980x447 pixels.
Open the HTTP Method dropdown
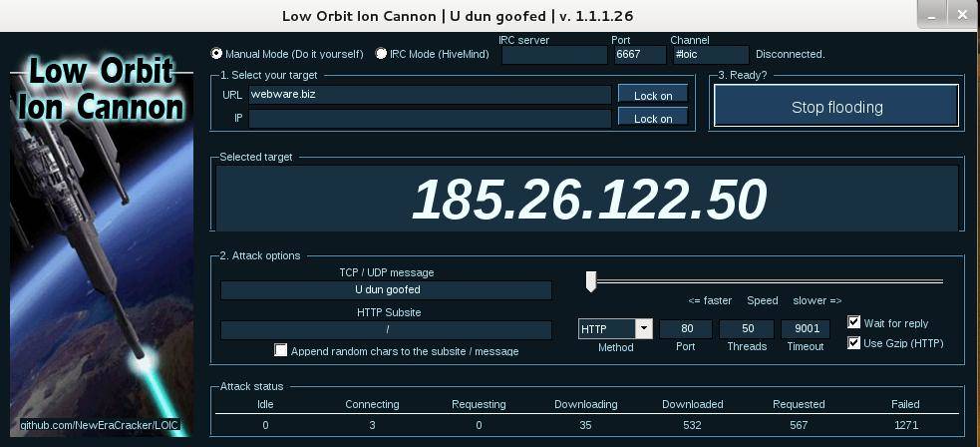click(x=644, y=329)
